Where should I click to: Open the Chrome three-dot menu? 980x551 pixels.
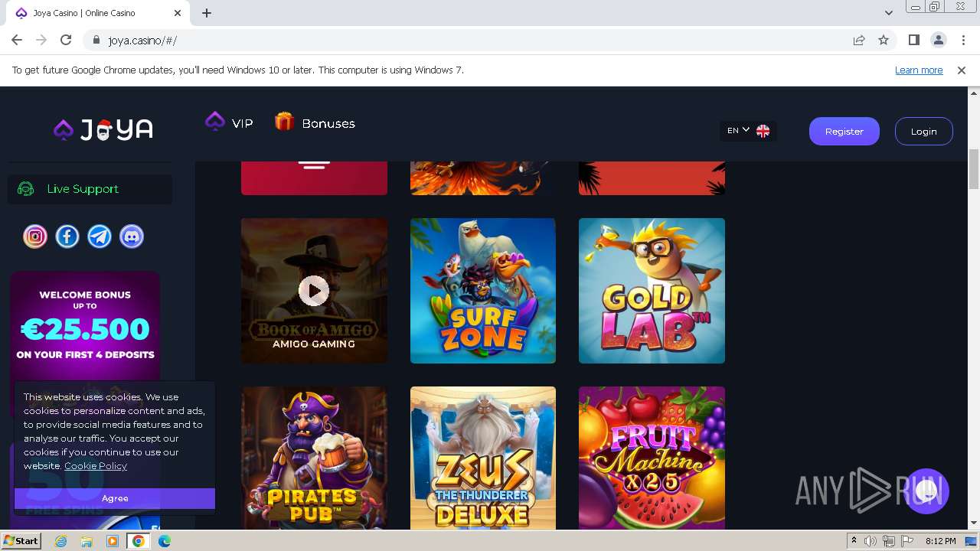point(962,40)
